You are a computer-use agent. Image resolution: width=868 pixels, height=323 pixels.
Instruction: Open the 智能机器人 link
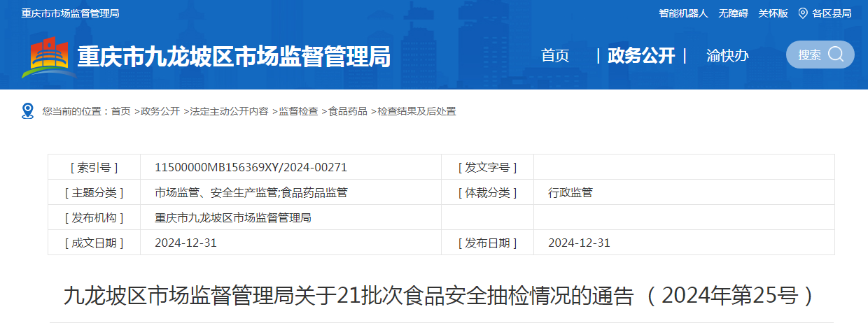tap(684, 13)
